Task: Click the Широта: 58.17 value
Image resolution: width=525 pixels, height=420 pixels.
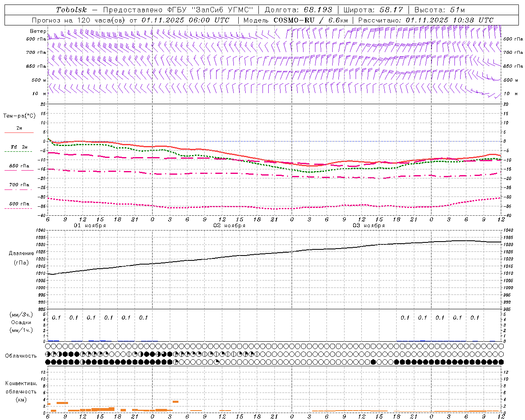Action: point(373,10)
